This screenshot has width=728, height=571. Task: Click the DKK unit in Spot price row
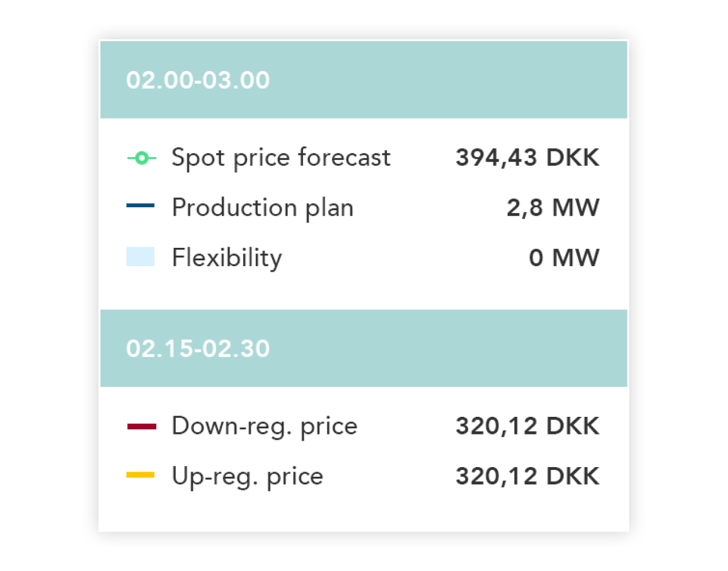coord(572,158)
